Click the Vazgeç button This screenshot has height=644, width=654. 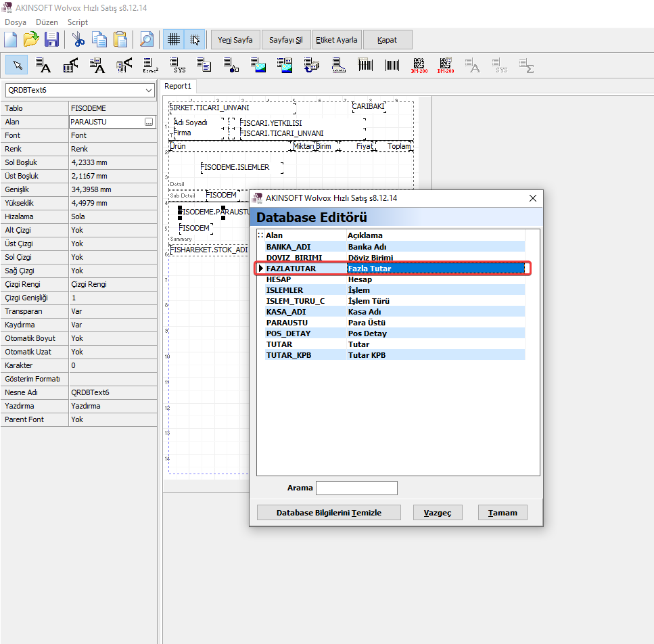point(438,513)
